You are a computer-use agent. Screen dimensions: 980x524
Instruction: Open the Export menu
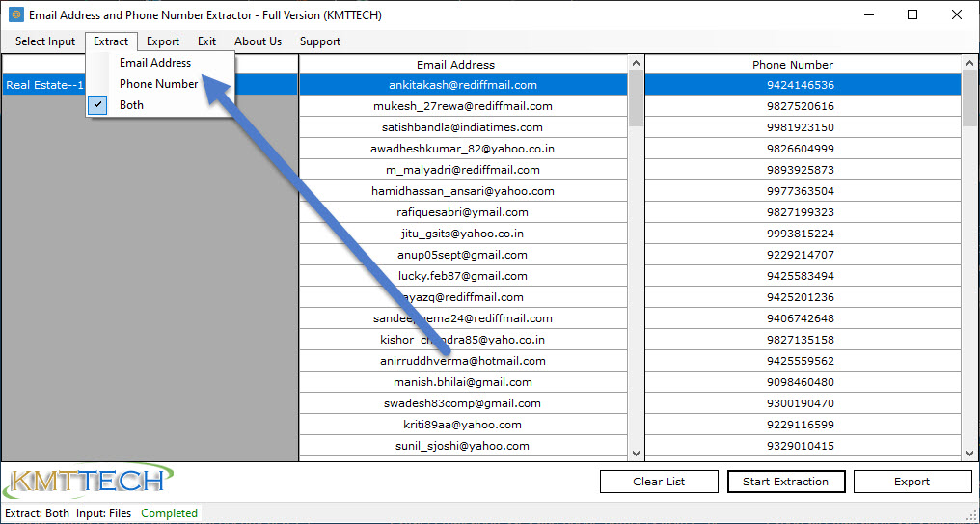click(163, 41)
